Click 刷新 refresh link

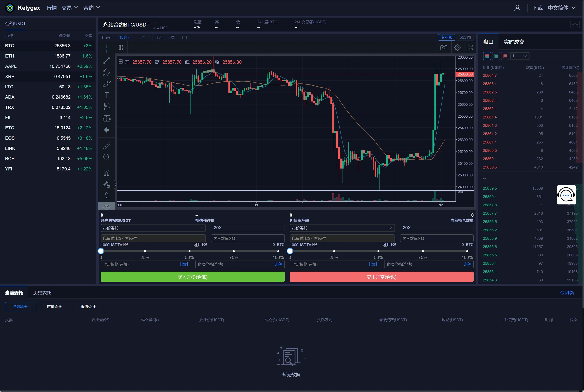pyautogui.click(x=567, y=293)
